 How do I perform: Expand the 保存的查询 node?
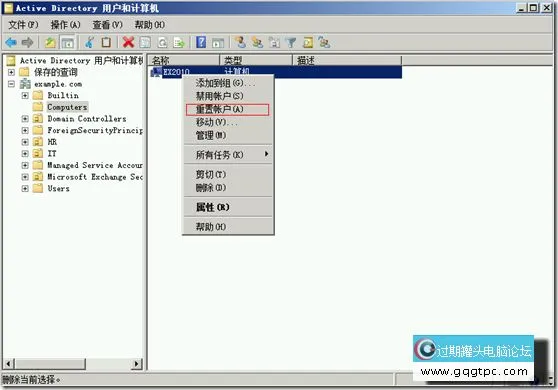pyautogui.click(x=11, y=72)
